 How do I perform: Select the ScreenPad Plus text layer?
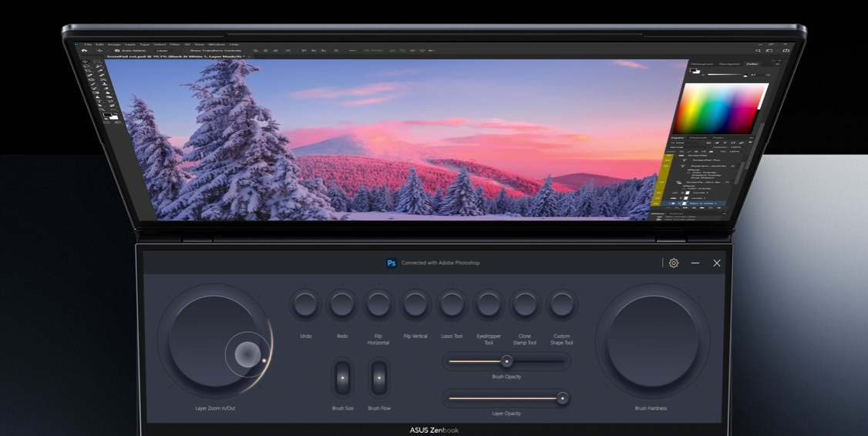[706, 160]
